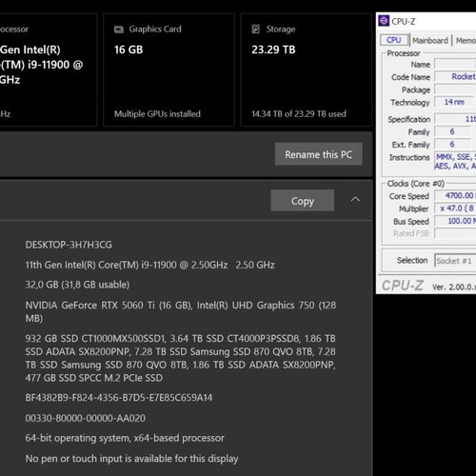
Task: Click the Rename this PC button
Action: pyautogui.click(x=319, y=154)
